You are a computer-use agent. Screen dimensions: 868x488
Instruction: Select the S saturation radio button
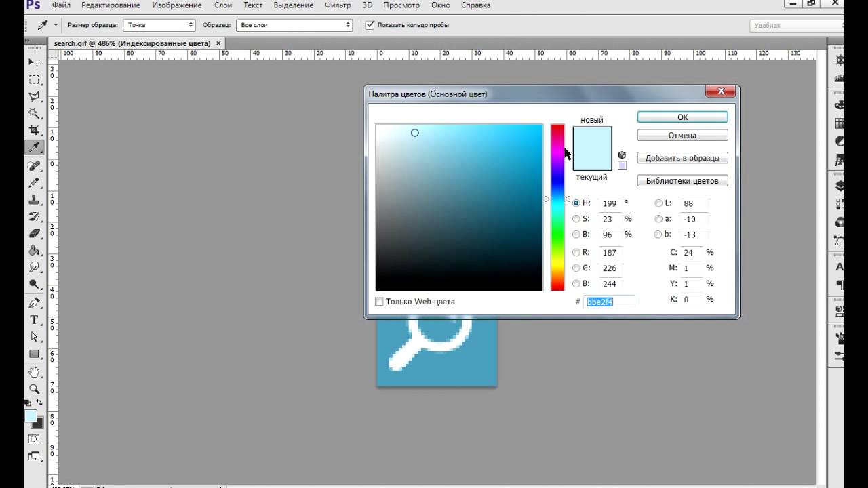point(576,218)
